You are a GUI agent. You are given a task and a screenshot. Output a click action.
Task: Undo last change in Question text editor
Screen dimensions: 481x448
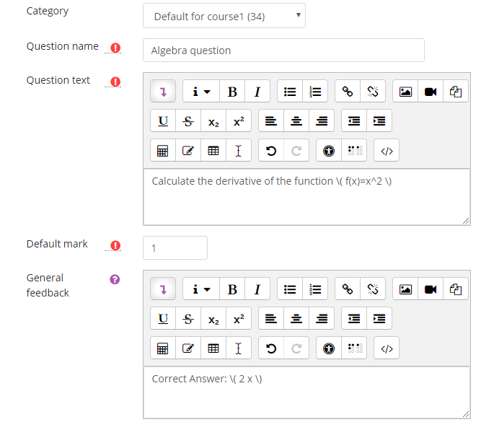[x=271, y=151]
